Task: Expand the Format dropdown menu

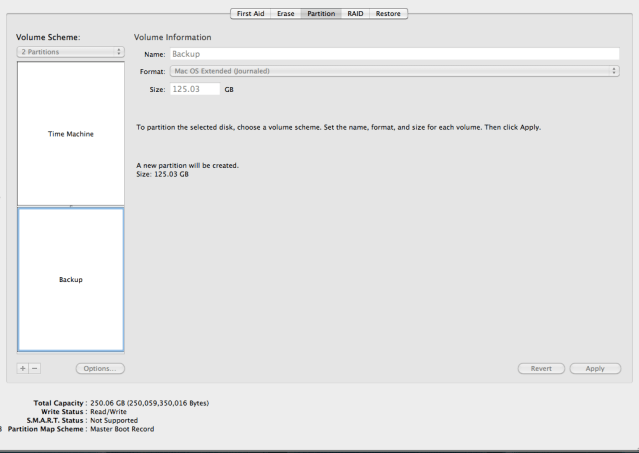Action: tap(393, 71)
